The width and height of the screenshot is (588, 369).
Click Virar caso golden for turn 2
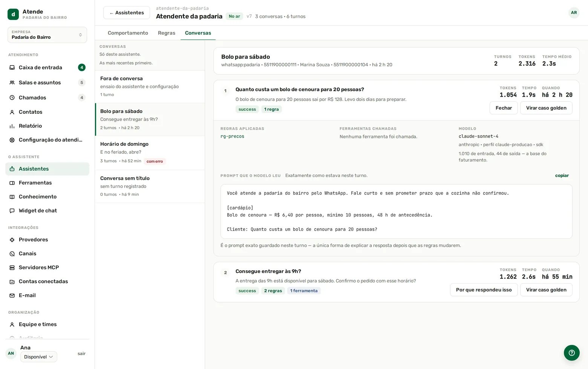coord(546,290)
